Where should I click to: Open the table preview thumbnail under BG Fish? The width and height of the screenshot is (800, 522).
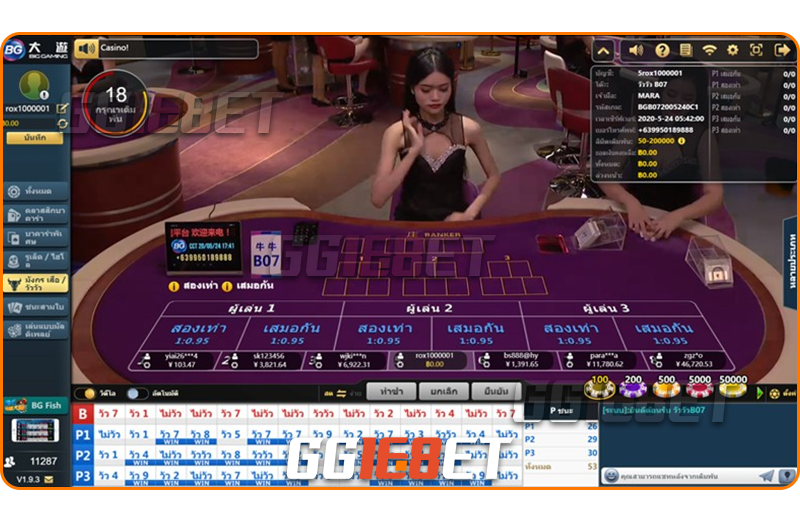(x=35, y=430)
